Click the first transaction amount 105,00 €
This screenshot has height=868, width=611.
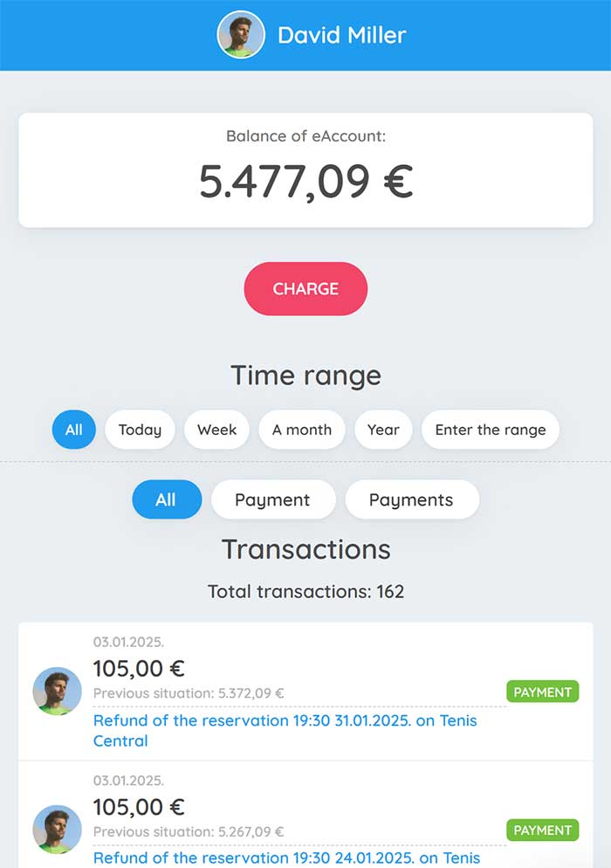point(139,668)
